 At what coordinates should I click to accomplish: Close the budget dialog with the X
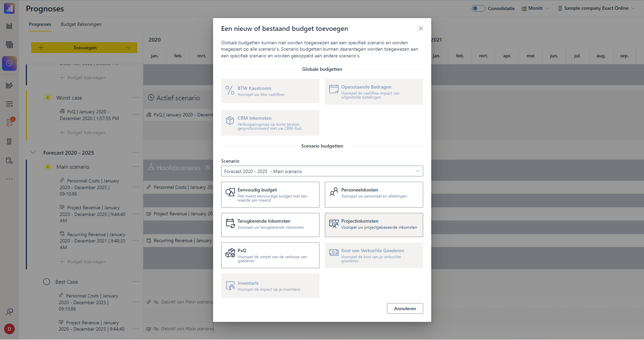[x=421, y=29]
